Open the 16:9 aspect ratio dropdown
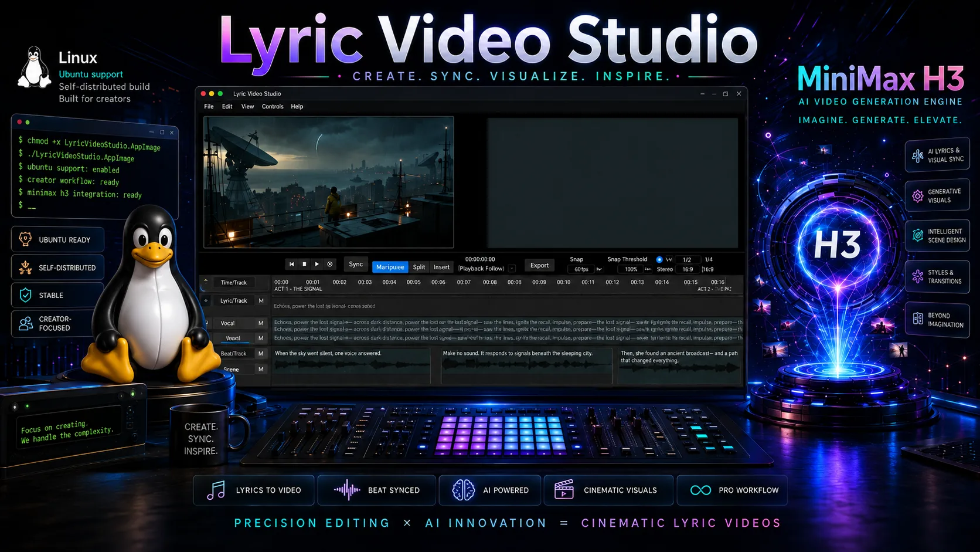 click(x=688, y=269)
